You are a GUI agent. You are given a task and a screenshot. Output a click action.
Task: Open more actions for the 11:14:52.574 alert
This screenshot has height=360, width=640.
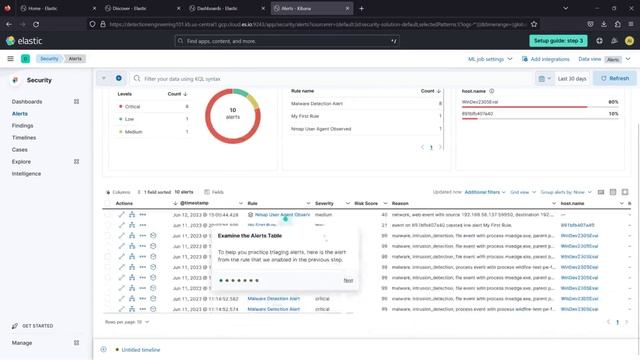pyautogui.click(x=142, y=309)
